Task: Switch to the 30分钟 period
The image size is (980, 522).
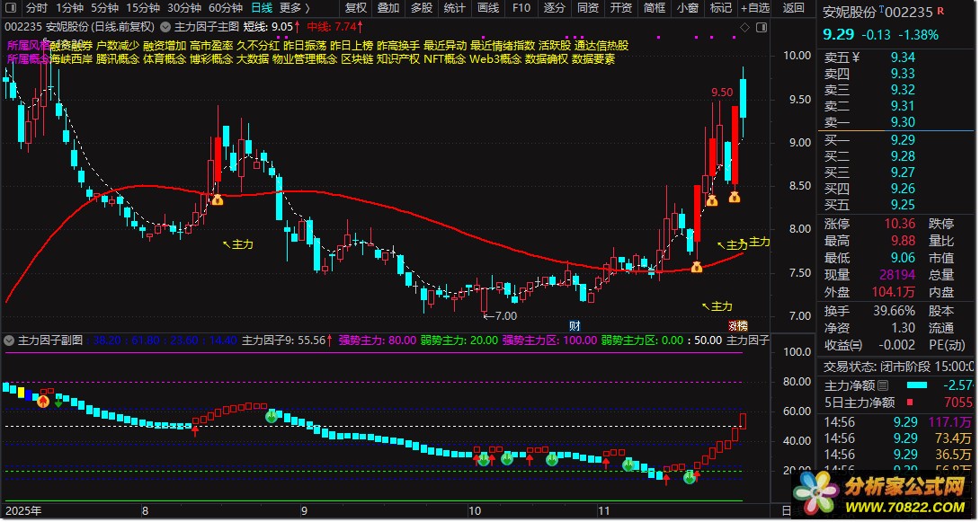Action: point(183,8)
